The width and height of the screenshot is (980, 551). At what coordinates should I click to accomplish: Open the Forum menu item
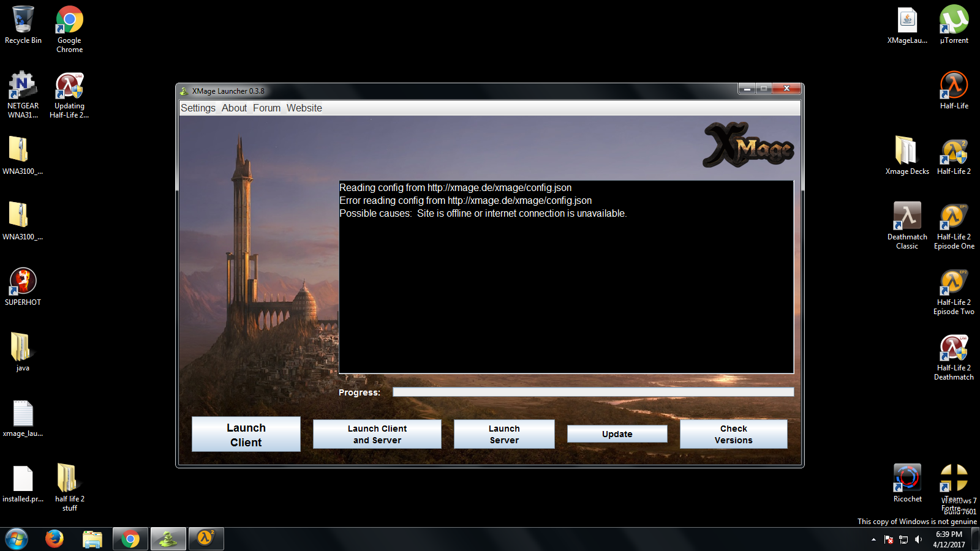(x=266, y=108)
